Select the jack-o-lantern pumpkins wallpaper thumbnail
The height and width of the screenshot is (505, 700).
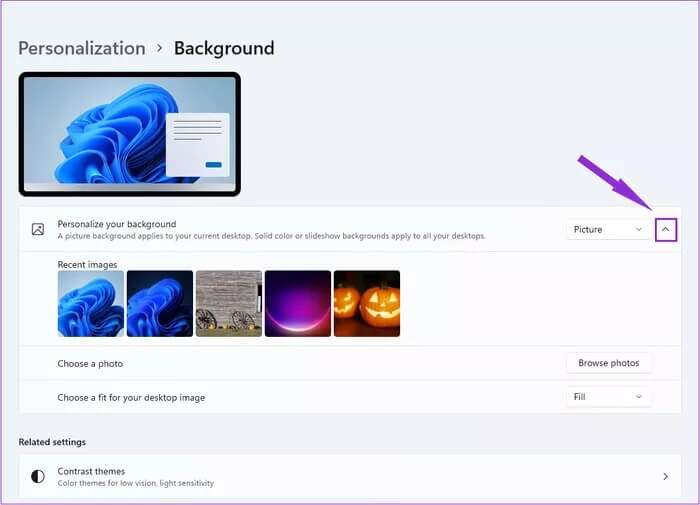click(367, 304)
